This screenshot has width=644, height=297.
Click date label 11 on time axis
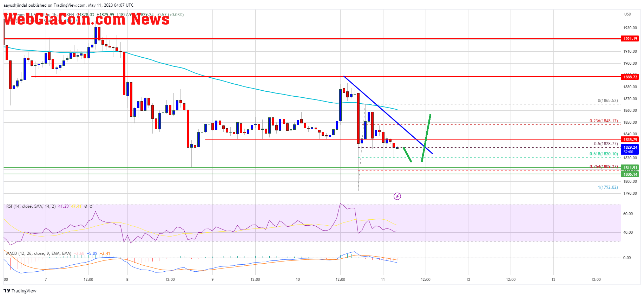click(383, 279)
